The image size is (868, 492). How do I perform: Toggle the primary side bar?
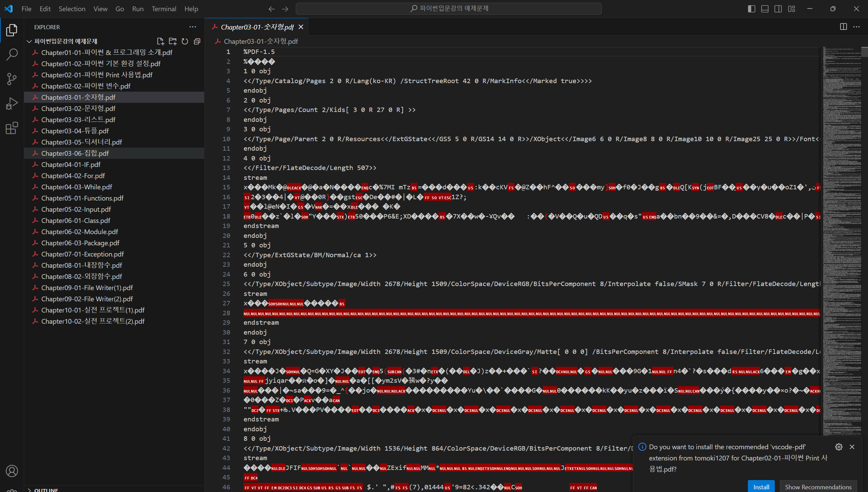point(752,9)
